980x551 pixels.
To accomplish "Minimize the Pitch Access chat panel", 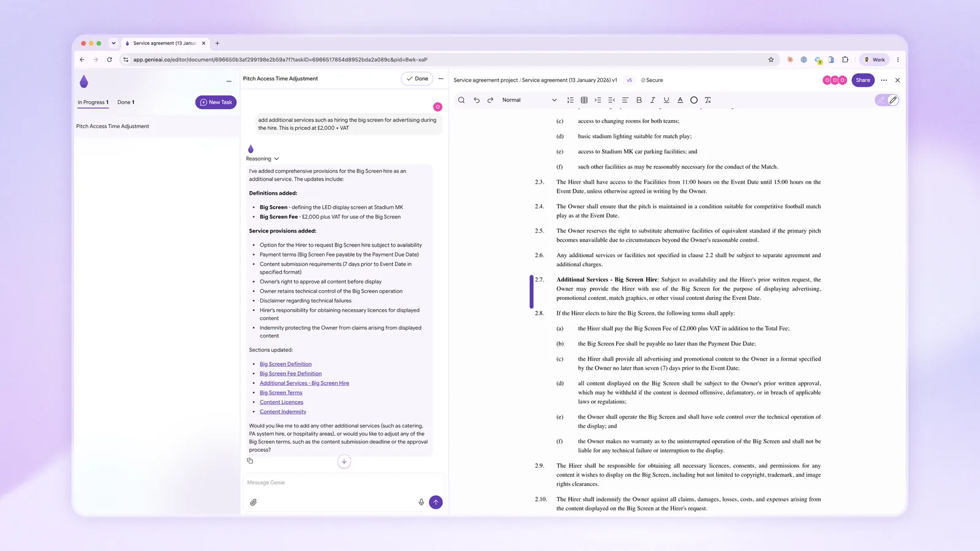I will pos(440,78).
